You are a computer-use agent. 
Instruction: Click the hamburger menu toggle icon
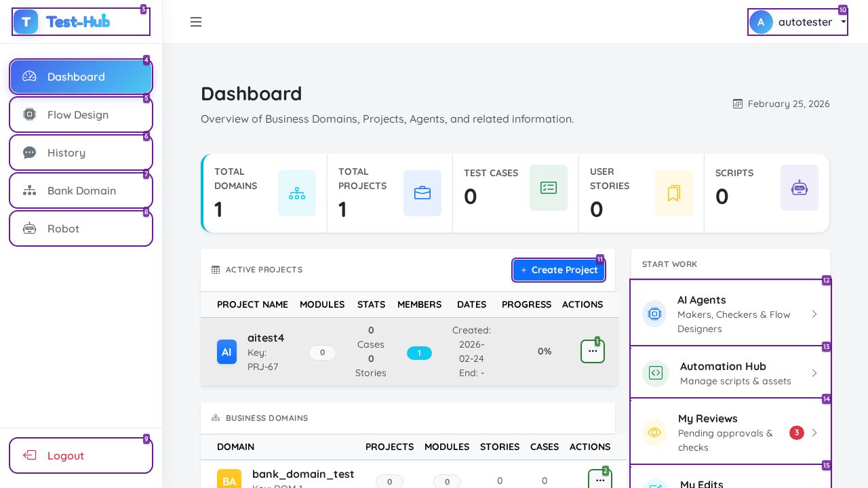(196, 22)
